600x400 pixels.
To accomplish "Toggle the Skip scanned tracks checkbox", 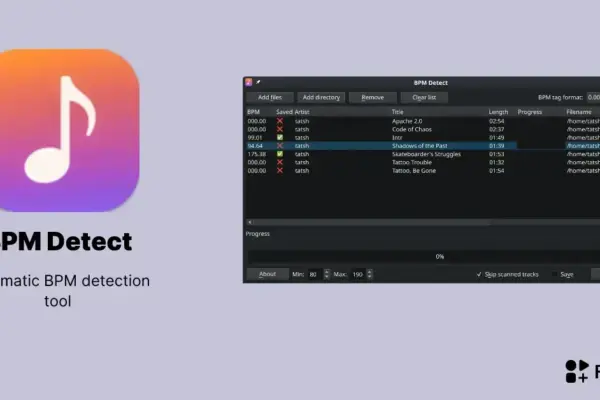I will 479,274.
